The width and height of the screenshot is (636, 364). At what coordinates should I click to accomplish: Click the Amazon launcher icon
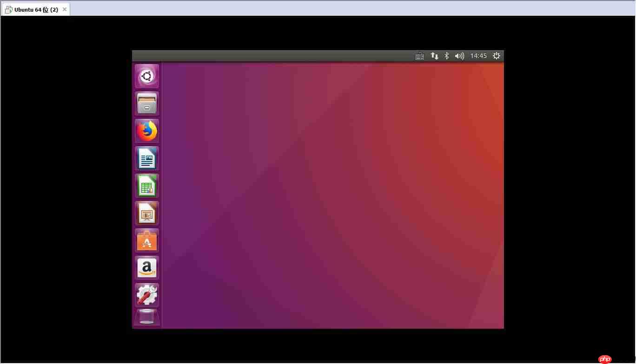click(x=147, y=268)
